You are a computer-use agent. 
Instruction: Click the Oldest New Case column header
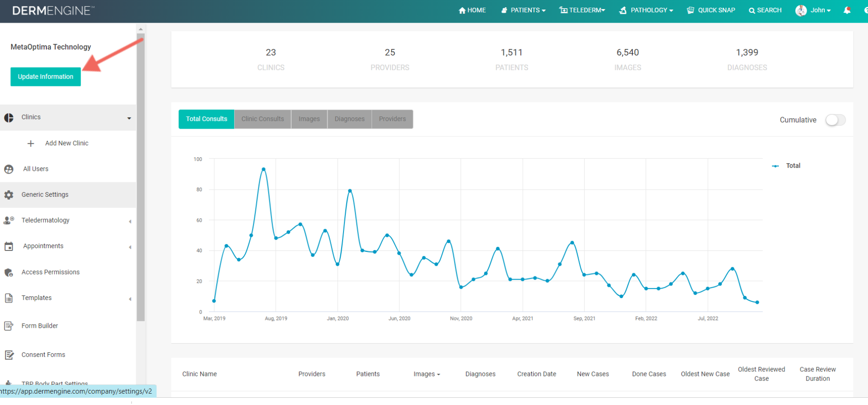tap(705, 374)
